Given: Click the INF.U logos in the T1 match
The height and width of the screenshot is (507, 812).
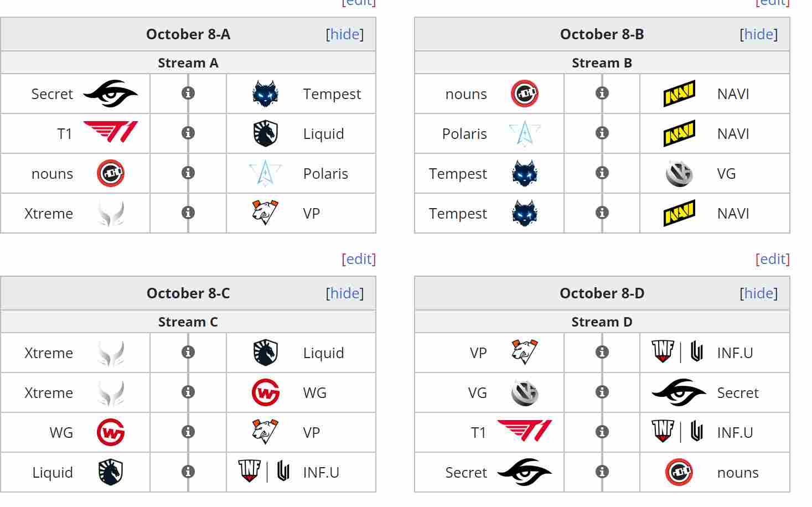Looking at the screenshot, I should coord(679,432).
